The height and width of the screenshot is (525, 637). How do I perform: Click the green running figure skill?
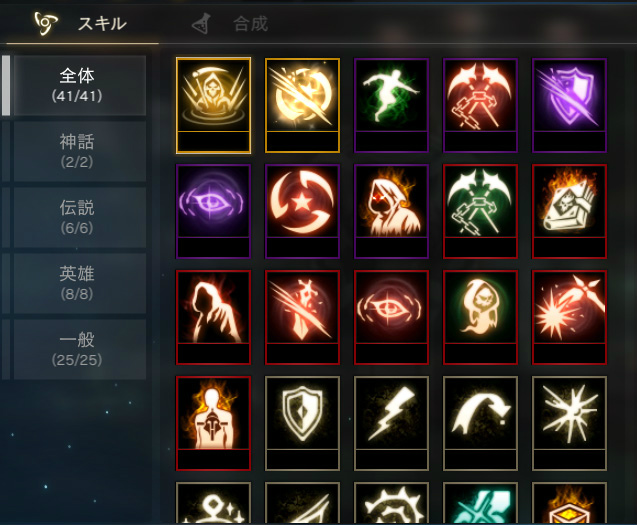point(391,105)
